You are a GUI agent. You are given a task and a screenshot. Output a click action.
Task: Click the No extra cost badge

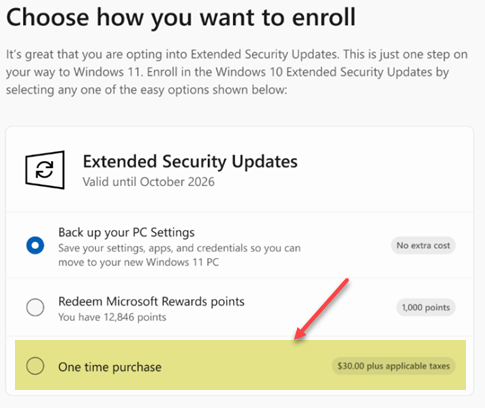(x=423, y=246)
